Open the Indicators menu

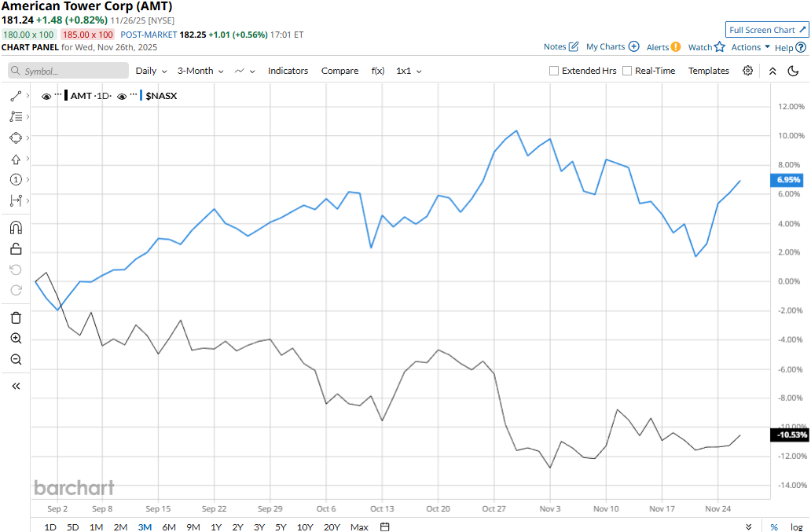[x=288, y=71]
